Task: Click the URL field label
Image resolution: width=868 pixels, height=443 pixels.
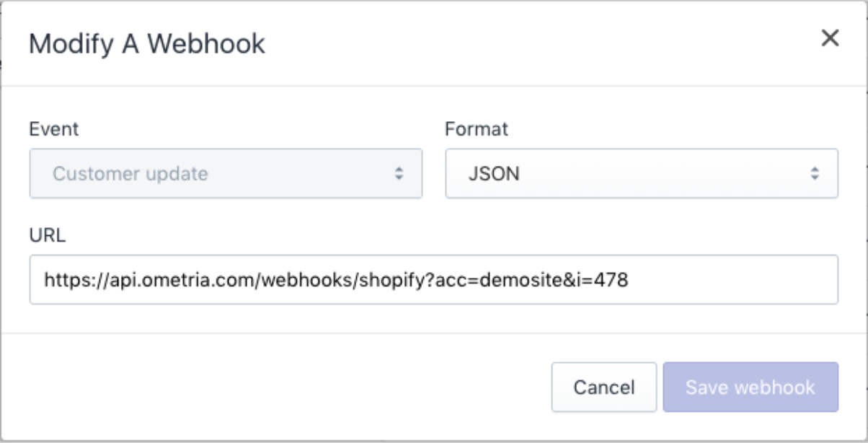Action: tap(48, 235)
